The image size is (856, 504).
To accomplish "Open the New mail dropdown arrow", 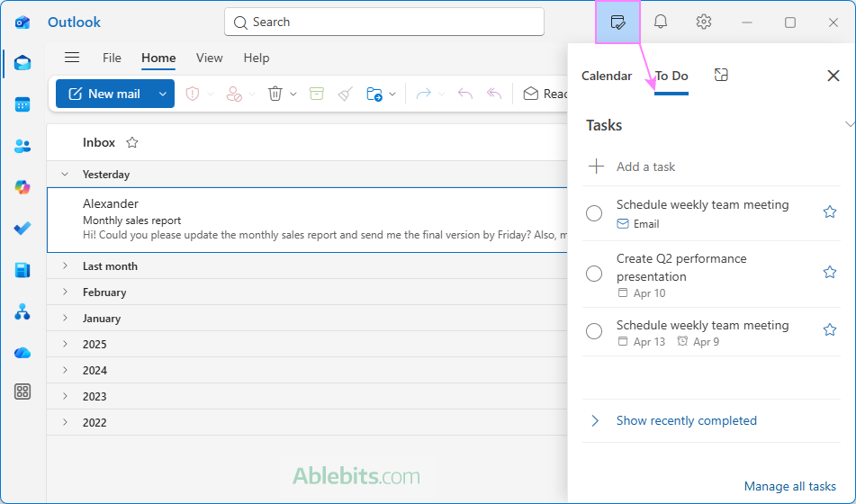I will pyautogui.click(x=163, y=94).
